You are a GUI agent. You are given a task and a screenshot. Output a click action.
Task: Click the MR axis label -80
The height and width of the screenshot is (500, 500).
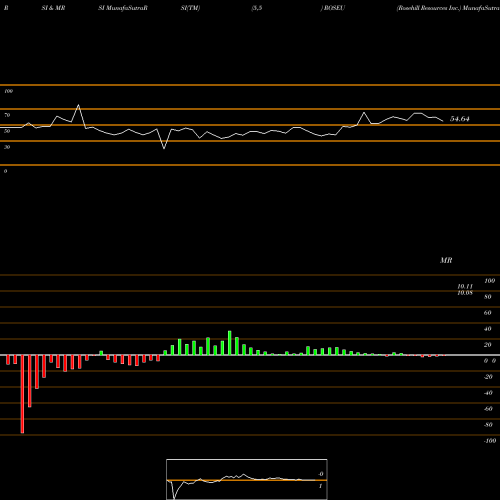tap(488, 425)
